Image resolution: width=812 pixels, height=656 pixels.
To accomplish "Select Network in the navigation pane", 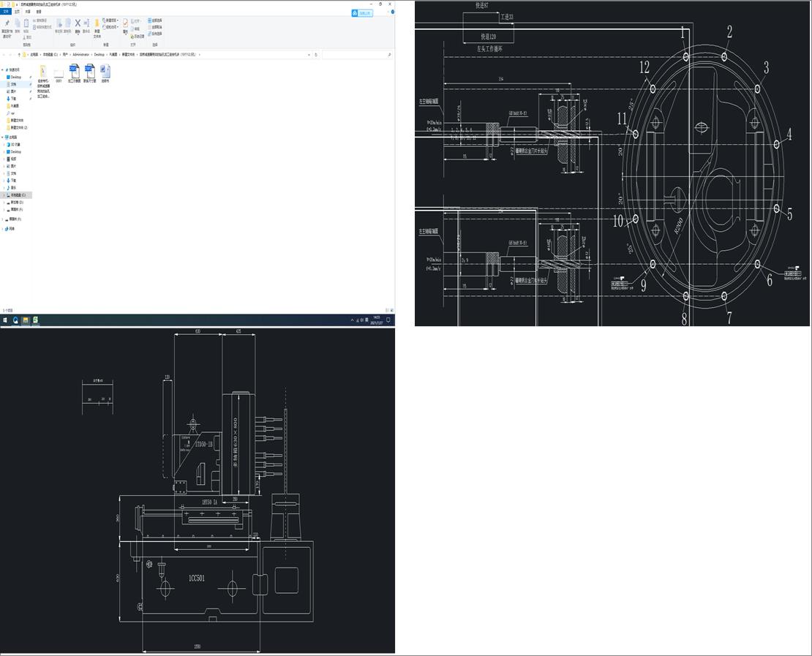I will 11,229.
